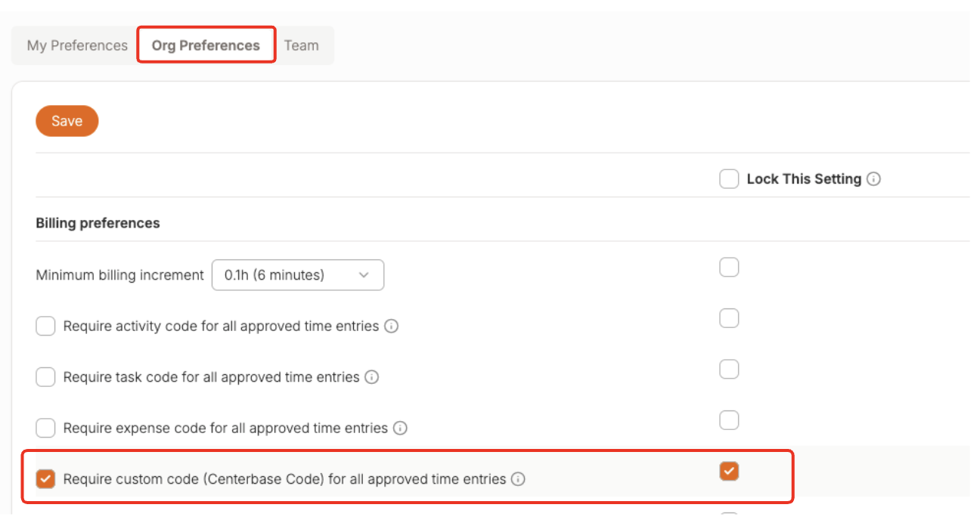Enable Require activity code checkbox
This screenshot has width=980, height=520.
click(46, 327)
